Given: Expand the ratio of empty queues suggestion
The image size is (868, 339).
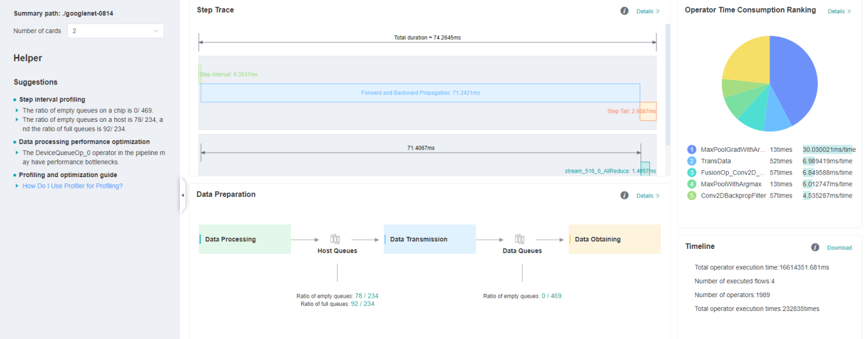Looking at the screenshot, I should click(x=17, y=110).
